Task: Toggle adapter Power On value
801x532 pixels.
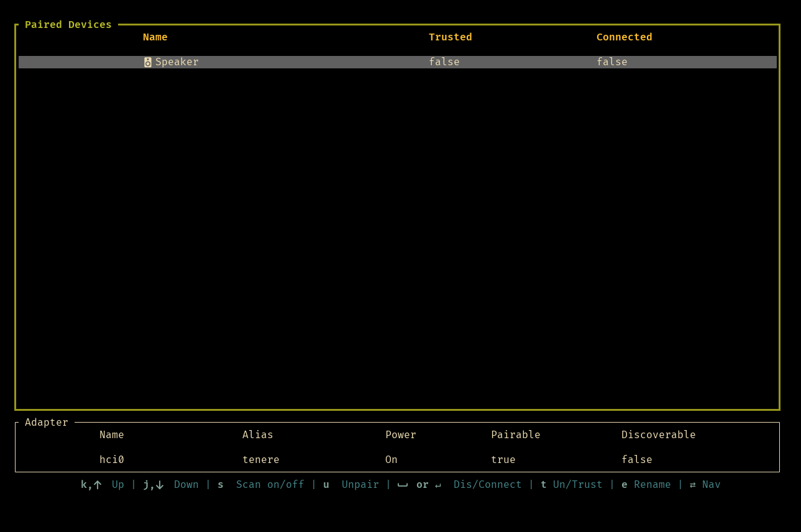Action: click(x=391, y=460)
